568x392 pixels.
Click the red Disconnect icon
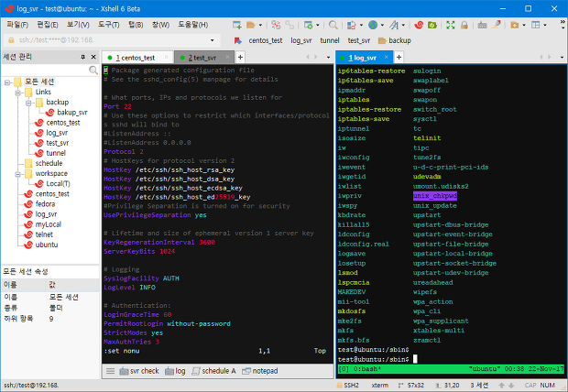276,25
